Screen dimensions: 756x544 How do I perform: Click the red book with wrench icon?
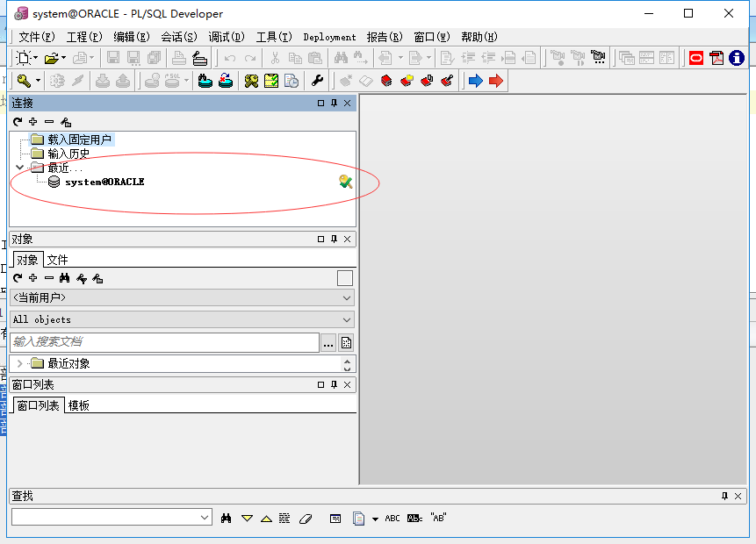click(447, 81)
